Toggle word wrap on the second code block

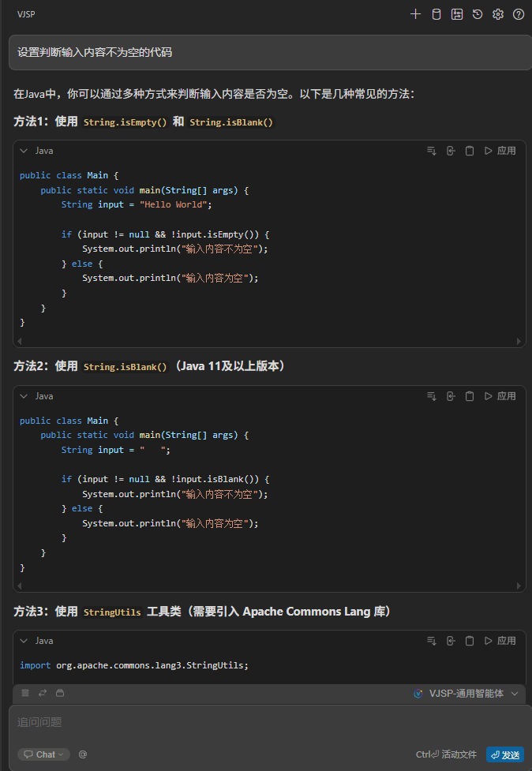pos(432,396)
